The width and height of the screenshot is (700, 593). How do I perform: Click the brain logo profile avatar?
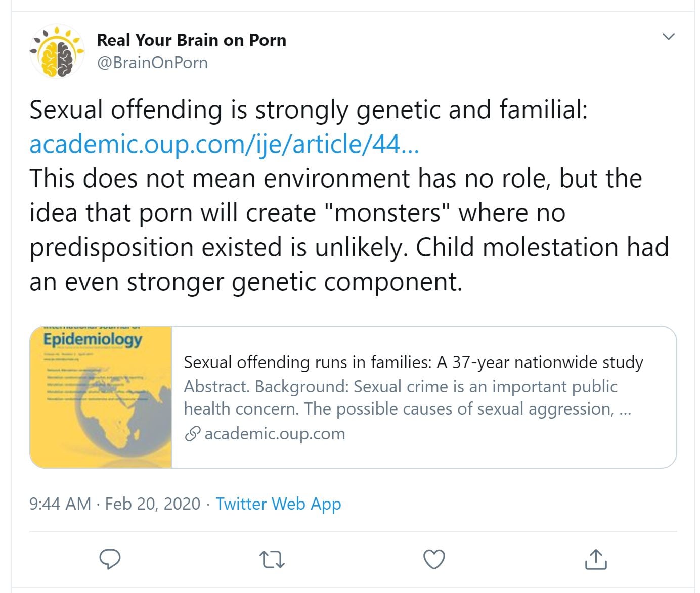coord(57,52)
